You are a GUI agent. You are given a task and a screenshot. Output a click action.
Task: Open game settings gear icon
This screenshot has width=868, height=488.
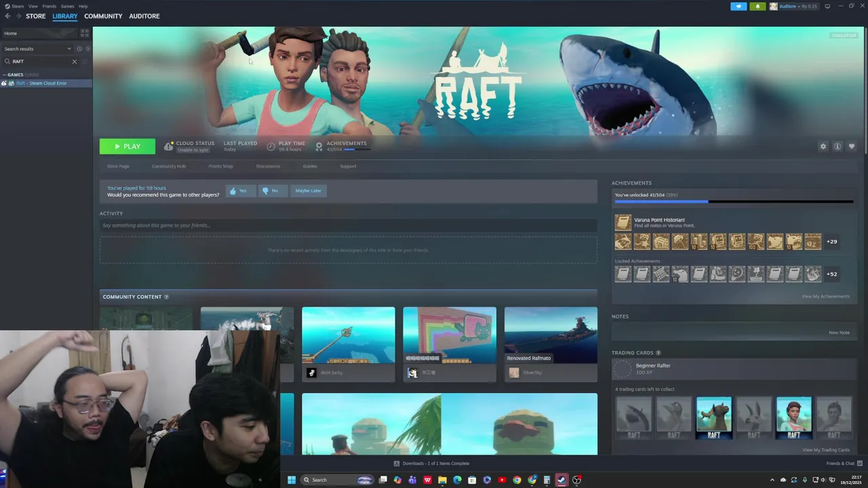(x=823, y=146)
